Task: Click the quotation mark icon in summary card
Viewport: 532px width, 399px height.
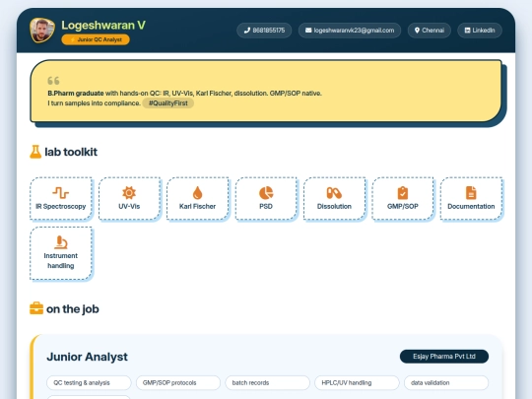Action: coord(53,81)
